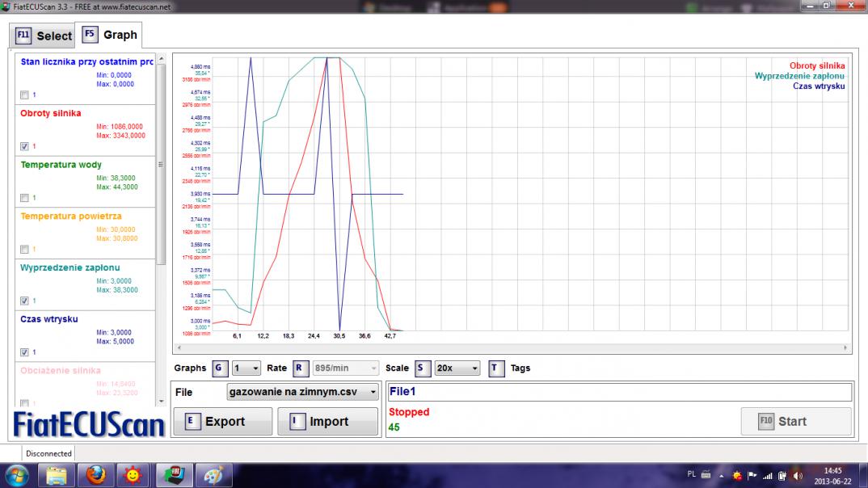This screenshot has height=488, width=868.
Task: Click the T Tags icon
Action: [497, 368]
